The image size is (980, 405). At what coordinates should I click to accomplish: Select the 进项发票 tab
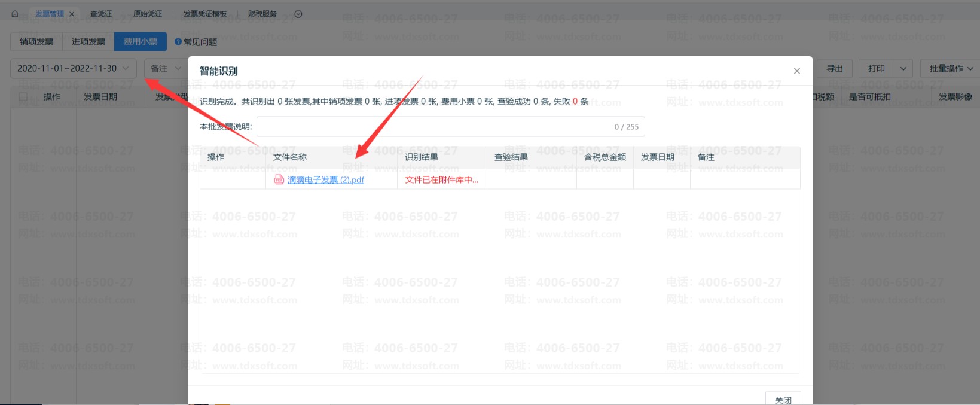[88, 42]
